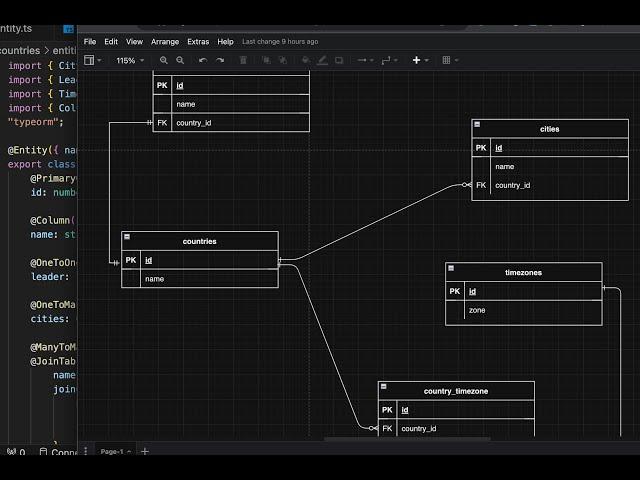Click the TypeScript file icon in editor tab
The height and width of the screenshot is (480, 640).
69,29
